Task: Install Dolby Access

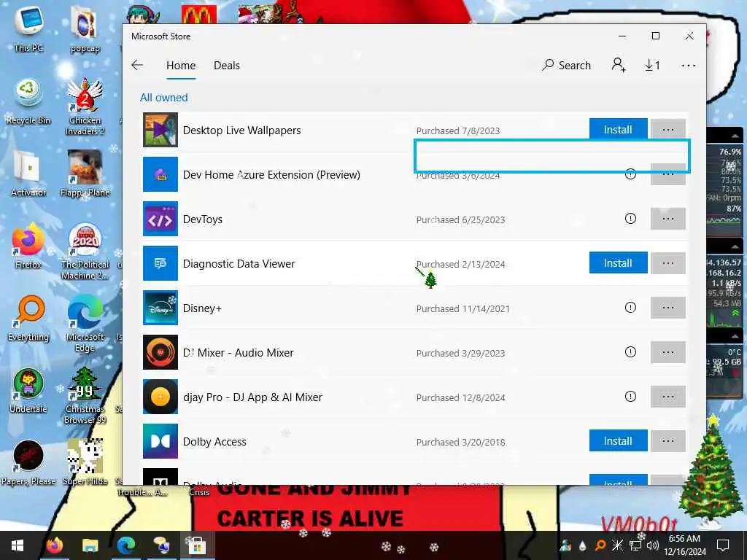Action: coord(618,441)
